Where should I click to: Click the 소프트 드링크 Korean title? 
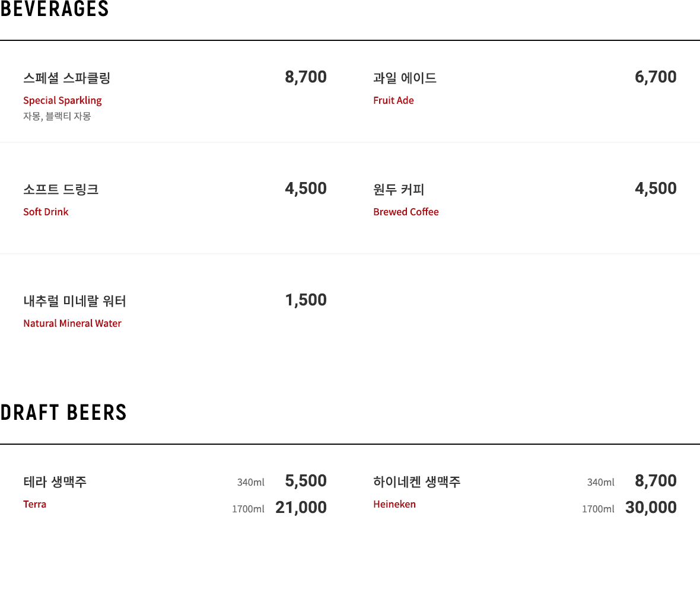click(x=61, y=190)
